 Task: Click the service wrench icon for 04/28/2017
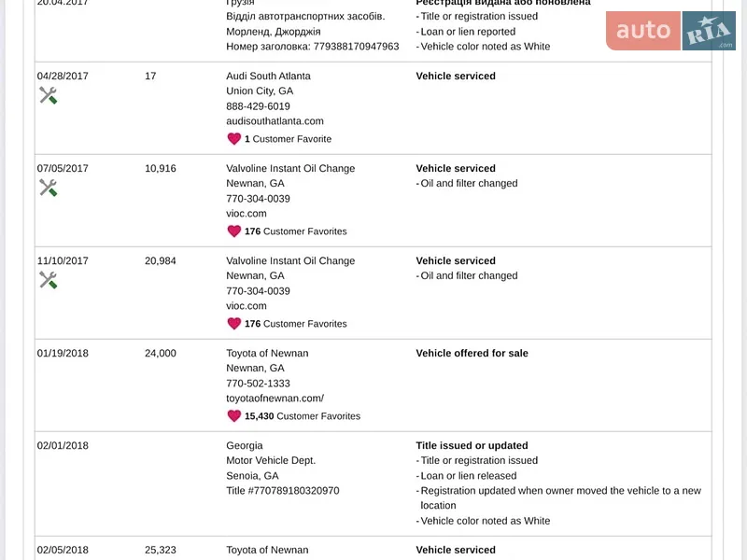coord(49,95)
